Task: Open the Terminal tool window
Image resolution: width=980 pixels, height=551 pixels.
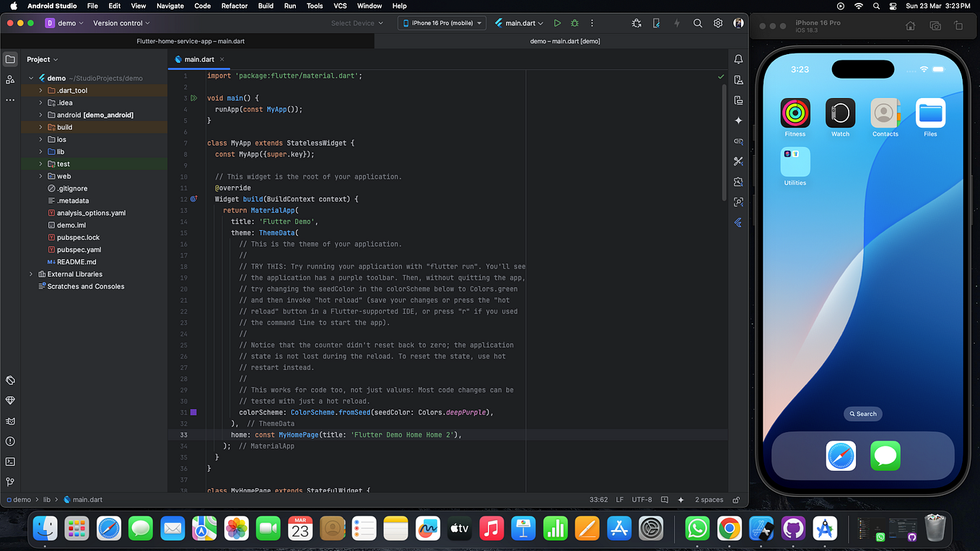Action: coord(10,462)
